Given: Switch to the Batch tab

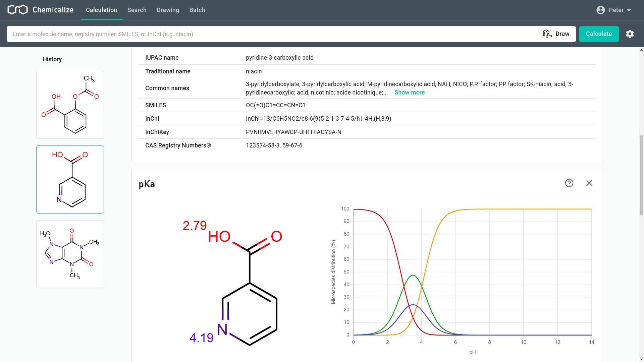Looking at the screenshot, I should tap(197, 10).
